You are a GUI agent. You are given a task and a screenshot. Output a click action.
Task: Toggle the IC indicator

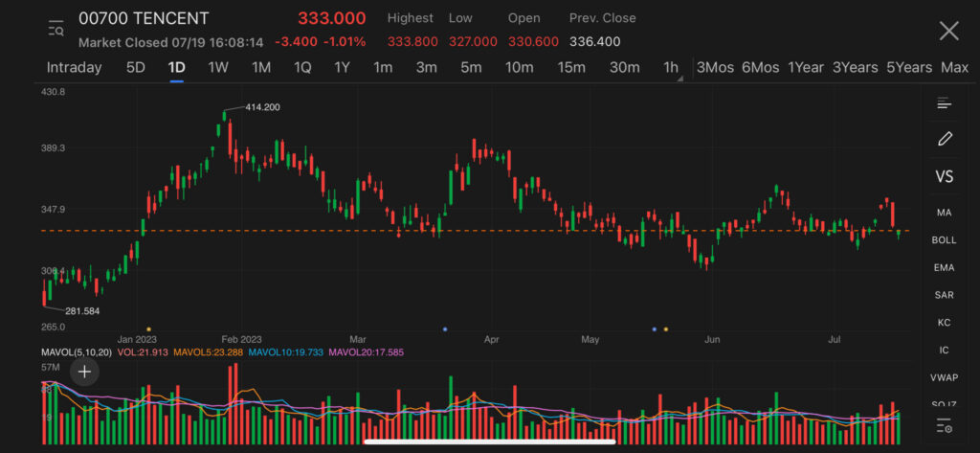(x=944, y=350)
